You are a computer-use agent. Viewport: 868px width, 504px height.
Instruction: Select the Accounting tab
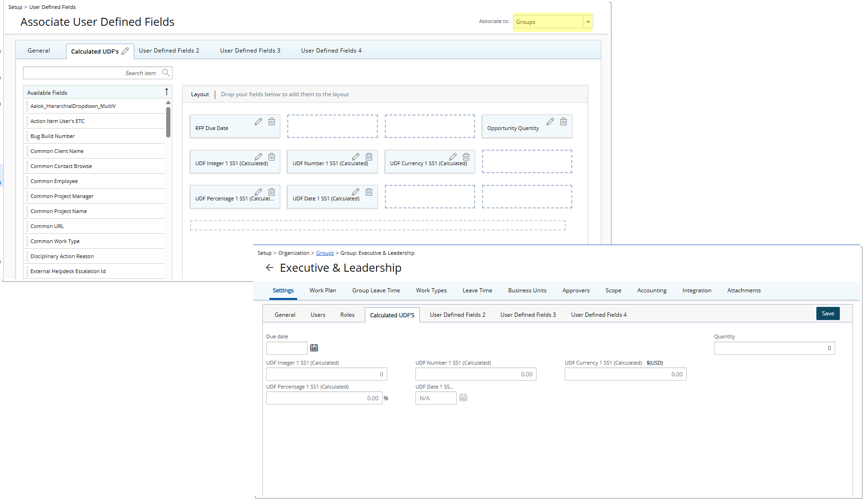pos(652,290)
